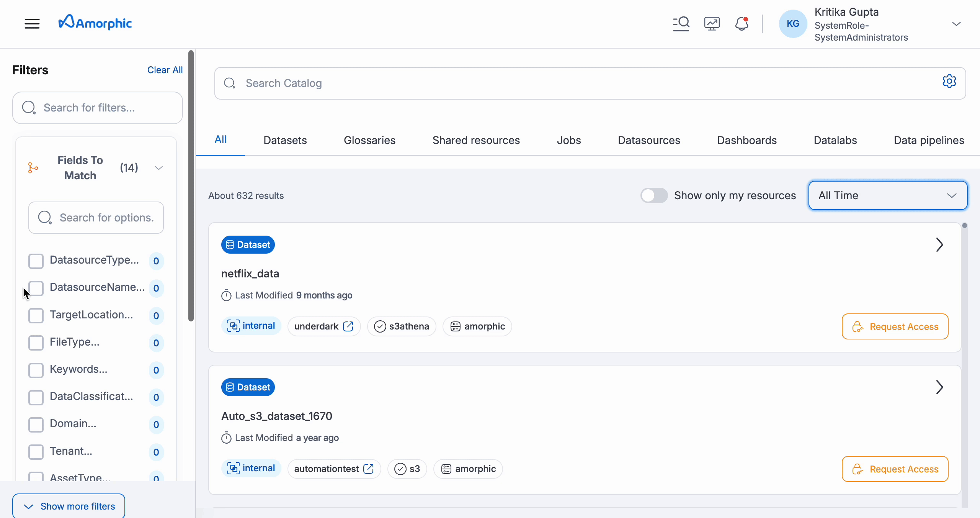Viewport: 980px width, 518px height.
Task: Open notifications bell
Action: point(742,23)
